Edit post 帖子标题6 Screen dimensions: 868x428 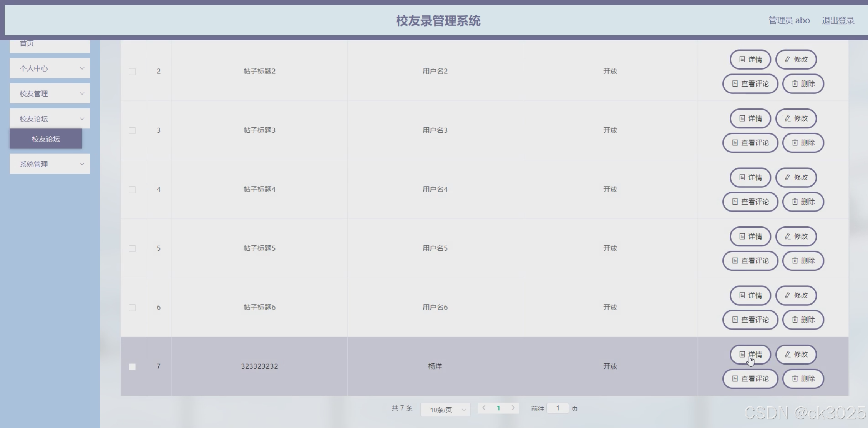[796, 295]
